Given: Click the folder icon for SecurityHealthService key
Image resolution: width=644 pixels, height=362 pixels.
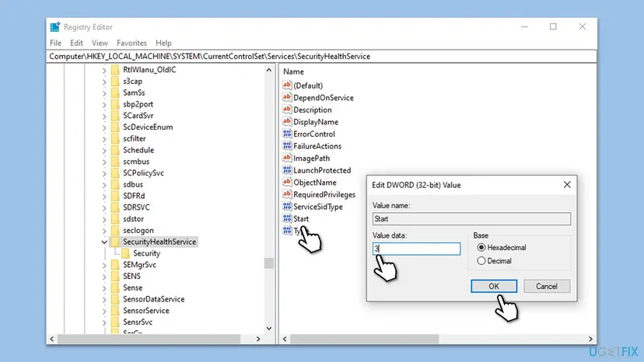Looking at the screenshot, I should [115, 242].
